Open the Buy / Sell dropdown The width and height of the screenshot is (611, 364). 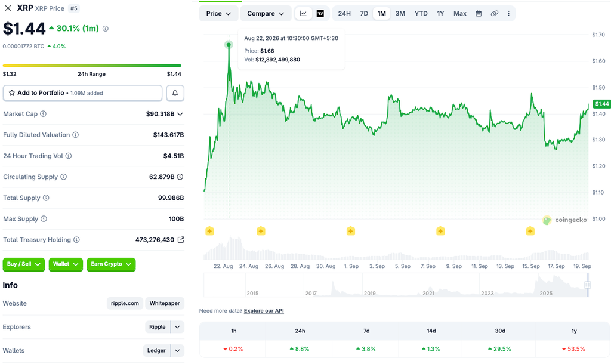pos(24,264)
